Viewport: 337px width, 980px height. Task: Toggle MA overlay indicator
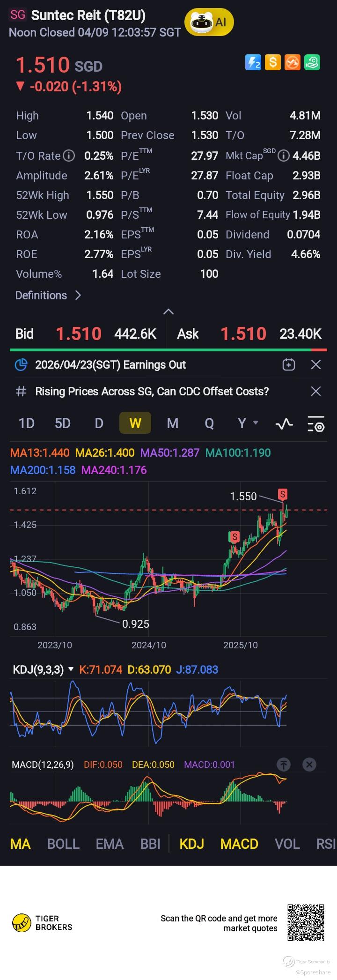[x=20, y=844]
